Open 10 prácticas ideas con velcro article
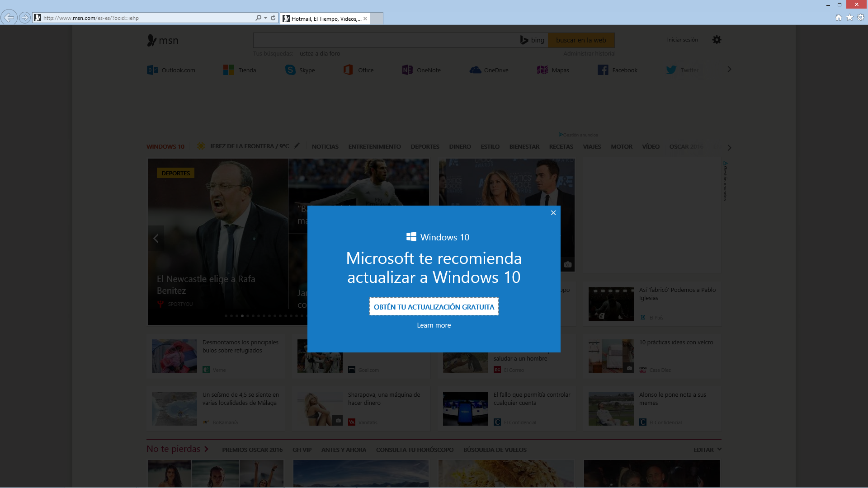868x488 pixels. pos(676,343)
